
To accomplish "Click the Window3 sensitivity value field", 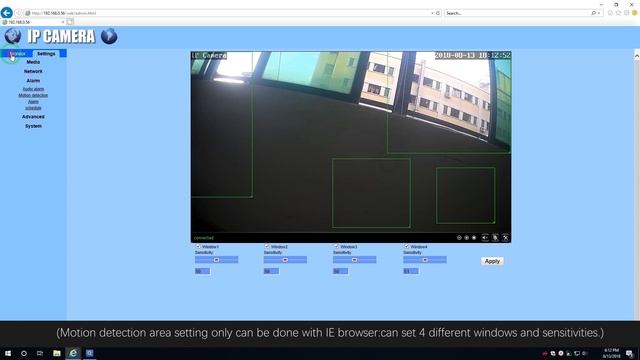I will (340, 271).
